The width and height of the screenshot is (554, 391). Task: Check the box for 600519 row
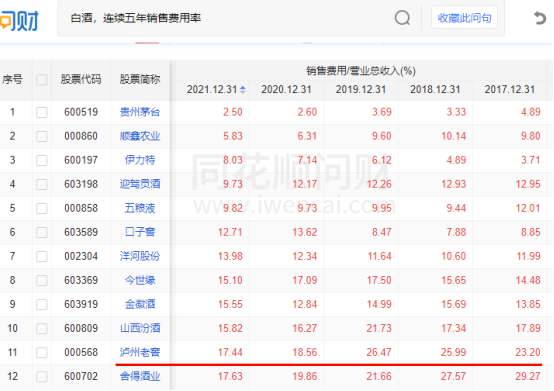42,112
